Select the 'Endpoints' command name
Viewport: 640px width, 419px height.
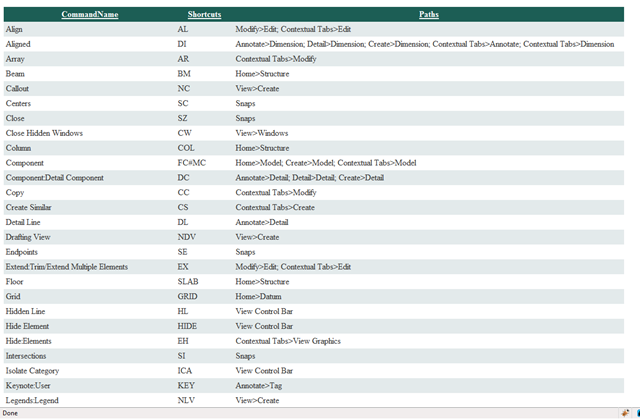point(22,252)
